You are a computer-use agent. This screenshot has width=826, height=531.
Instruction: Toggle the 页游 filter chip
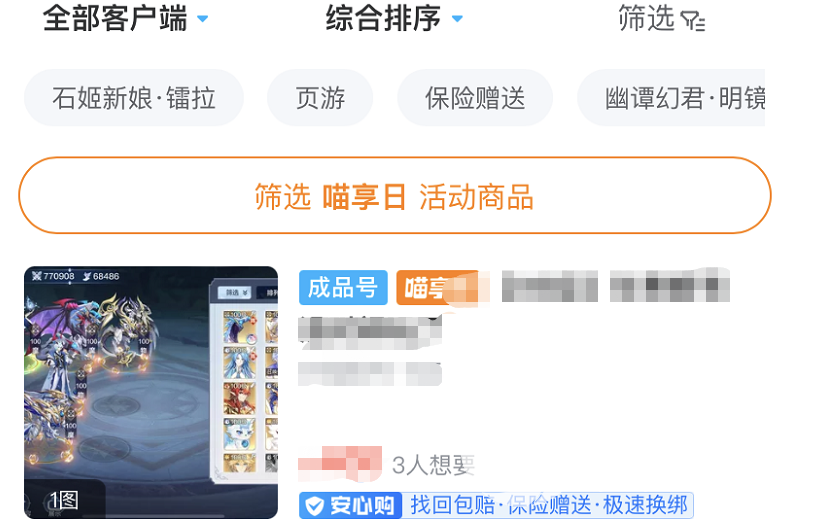pyautogui.click(x=320, y=98)
